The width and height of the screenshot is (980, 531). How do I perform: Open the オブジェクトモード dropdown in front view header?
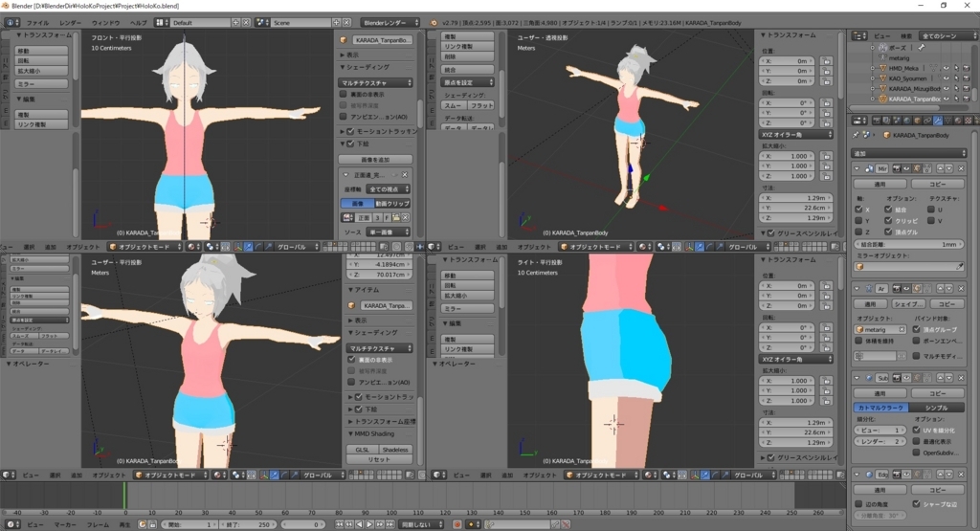click(145, 247)
